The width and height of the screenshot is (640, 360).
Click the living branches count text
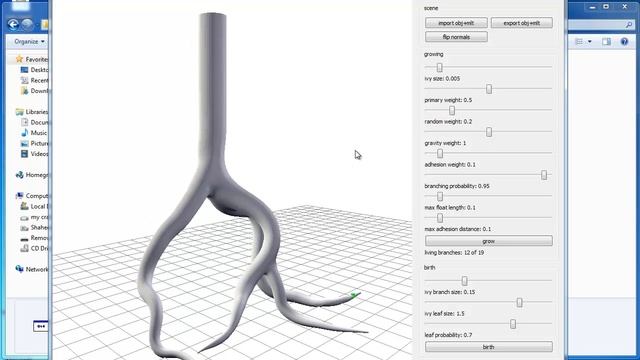[x=454, y=253]
